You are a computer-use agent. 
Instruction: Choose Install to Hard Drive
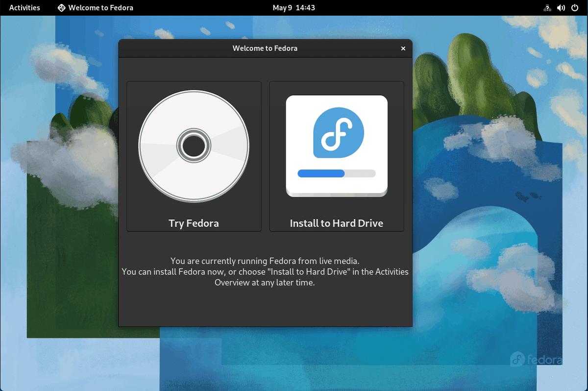click(x=337, y=156)
